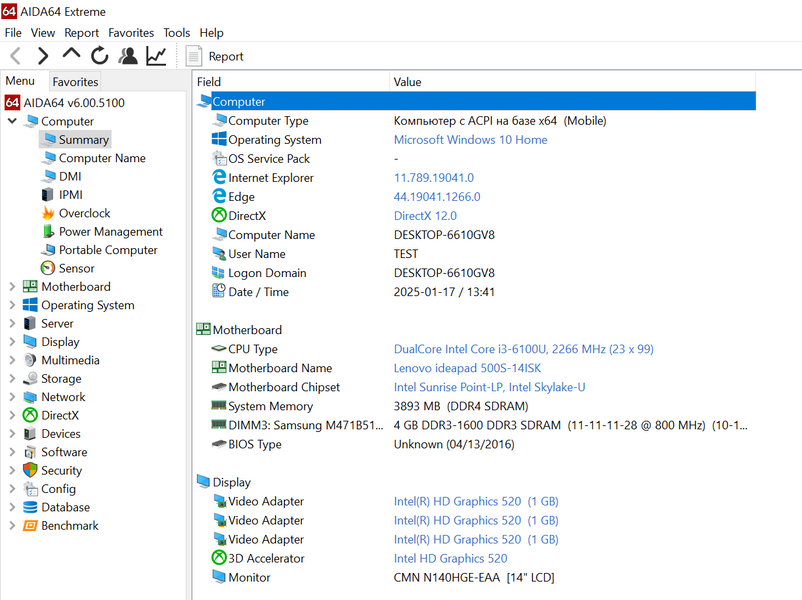Click the Monitor row value CMN N140HGE-EAA

coord(474,577)
